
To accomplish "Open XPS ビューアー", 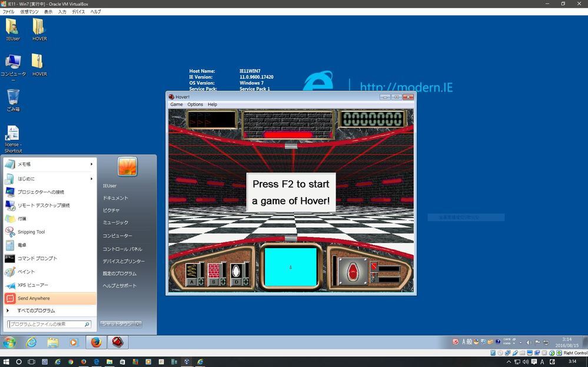I will (50, 285).
